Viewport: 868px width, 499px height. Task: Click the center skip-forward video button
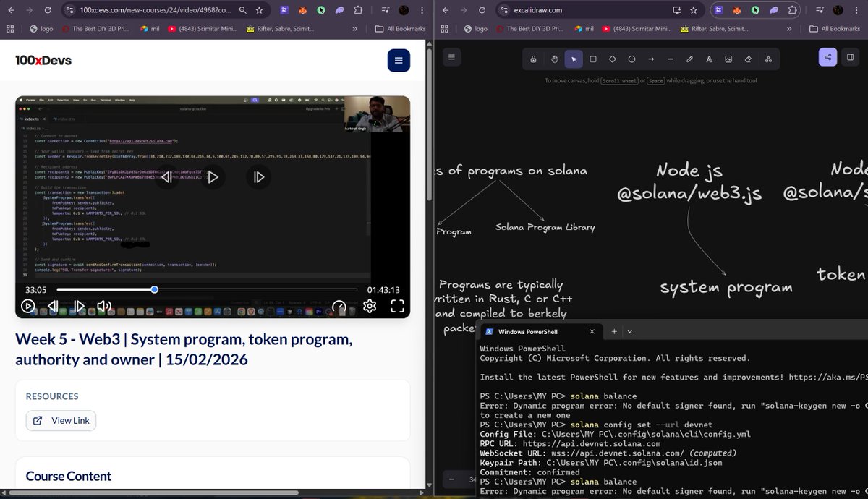pyautogui.click(x=259, y=176)
